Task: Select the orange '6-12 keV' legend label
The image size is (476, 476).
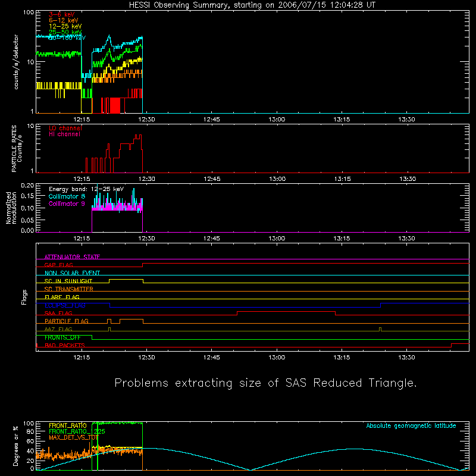Action: tap(64, 20)
